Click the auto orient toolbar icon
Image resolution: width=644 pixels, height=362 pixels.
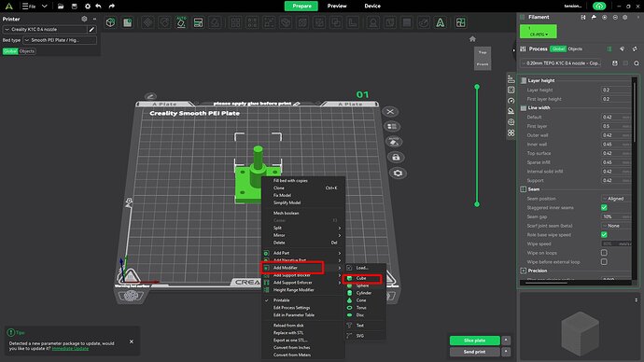181,22
